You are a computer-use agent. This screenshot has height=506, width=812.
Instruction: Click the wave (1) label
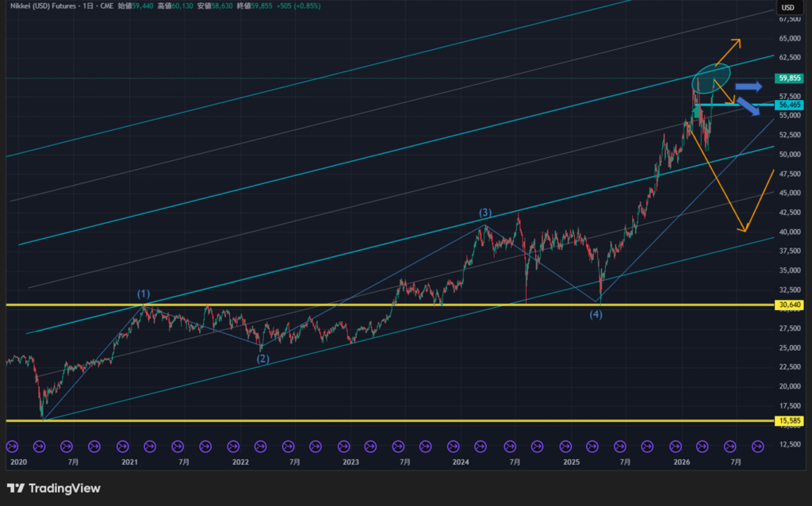(x=144, y=294)
